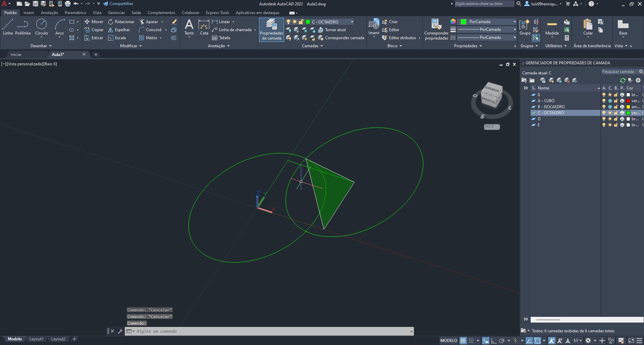644x345 pixels.
Task: Click the Criar block button
Action: (390, 22)
